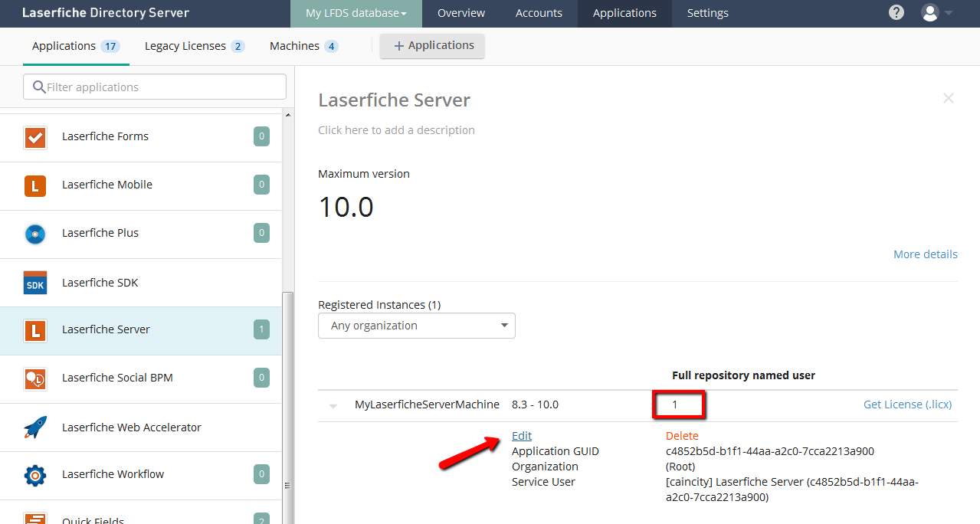
Task: Click the version range 8.3 - 10.0
Action: [x=535, y=404]
